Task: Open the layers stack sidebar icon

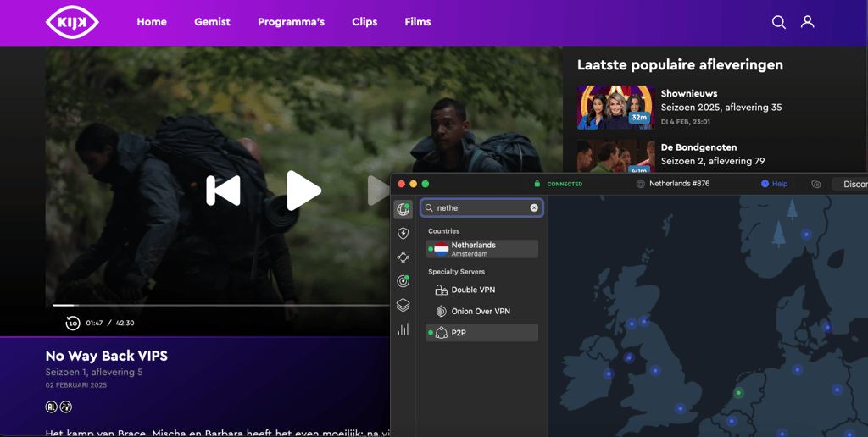Action: coord(403,305)
